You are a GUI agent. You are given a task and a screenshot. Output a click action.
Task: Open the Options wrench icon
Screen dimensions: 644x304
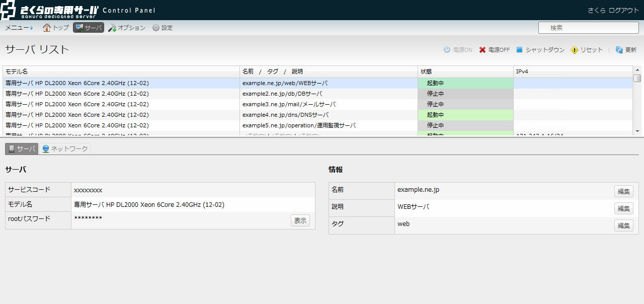point(112,28)
